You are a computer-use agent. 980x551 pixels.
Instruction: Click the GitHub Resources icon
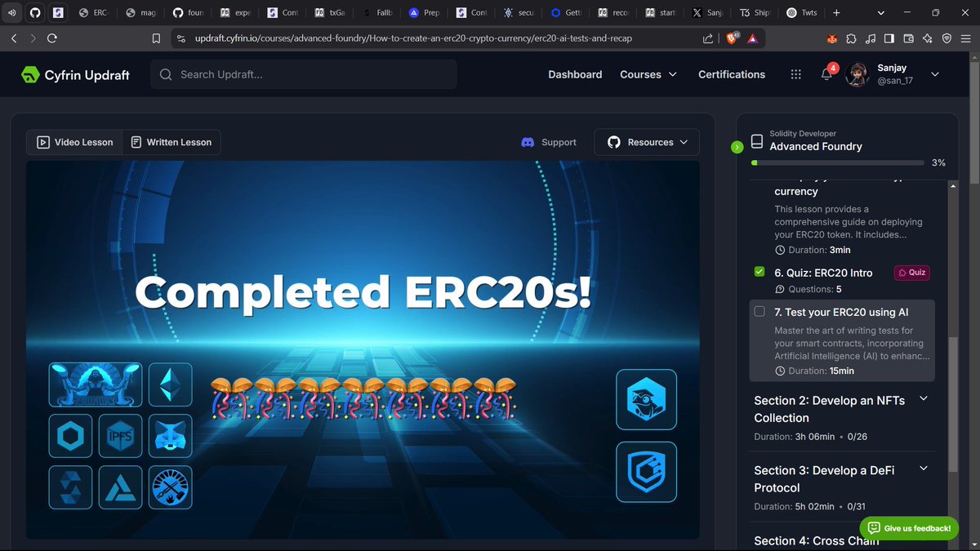pos(613,141)
